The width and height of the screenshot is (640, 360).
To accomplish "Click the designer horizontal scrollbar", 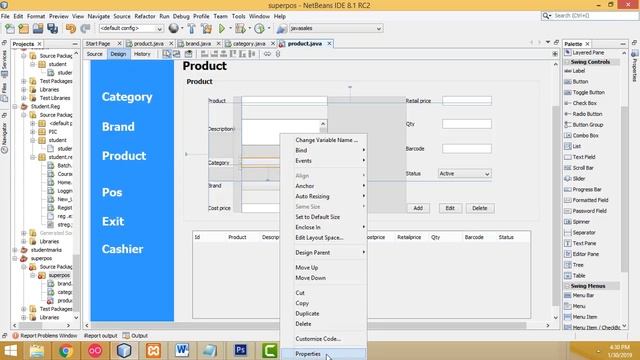I will tap(309, 326).
